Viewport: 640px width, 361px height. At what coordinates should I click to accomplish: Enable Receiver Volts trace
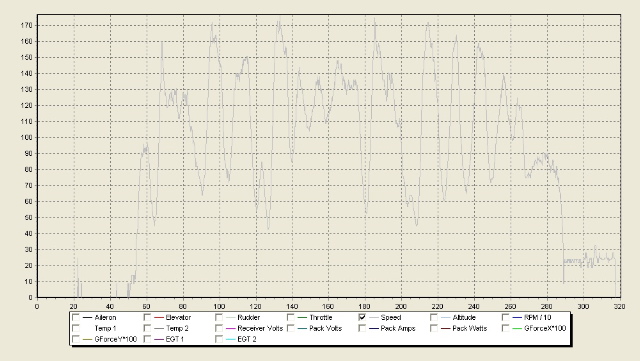(219, 328)
